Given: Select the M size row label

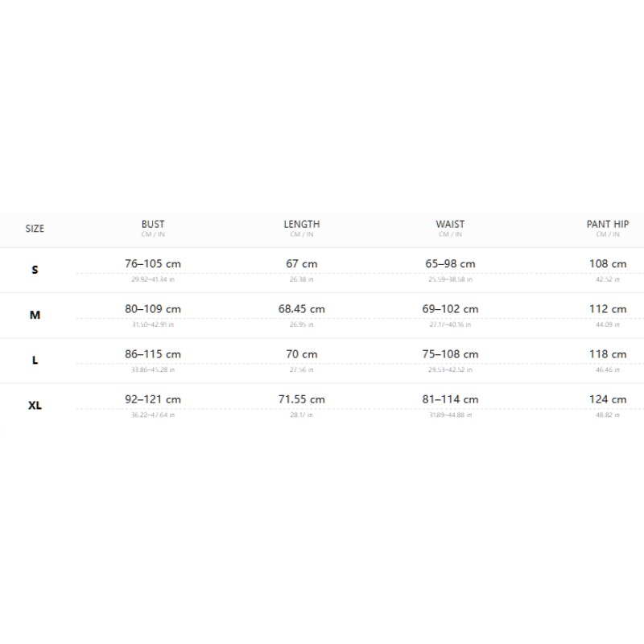Looking at the screenshot, I should 35,315.
